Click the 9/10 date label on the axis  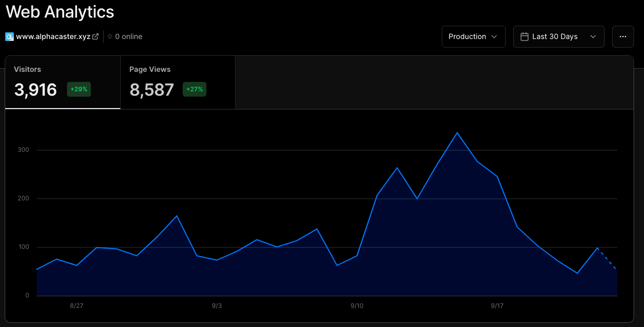(x=357, y=306)
